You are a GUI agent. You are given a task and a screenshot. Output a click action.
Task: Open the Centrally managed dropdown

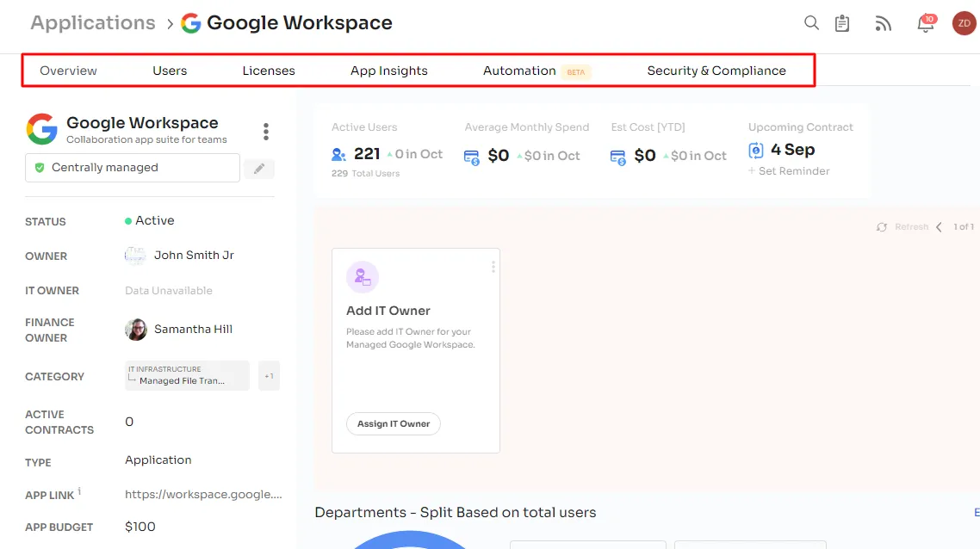pos(133,168)
